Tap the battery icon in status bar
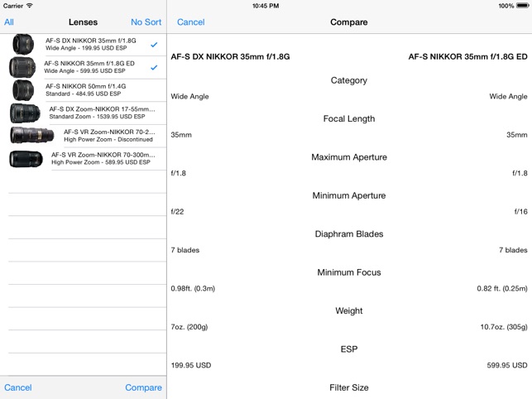This screenshot has height=399, width=532. pos(522,6)
